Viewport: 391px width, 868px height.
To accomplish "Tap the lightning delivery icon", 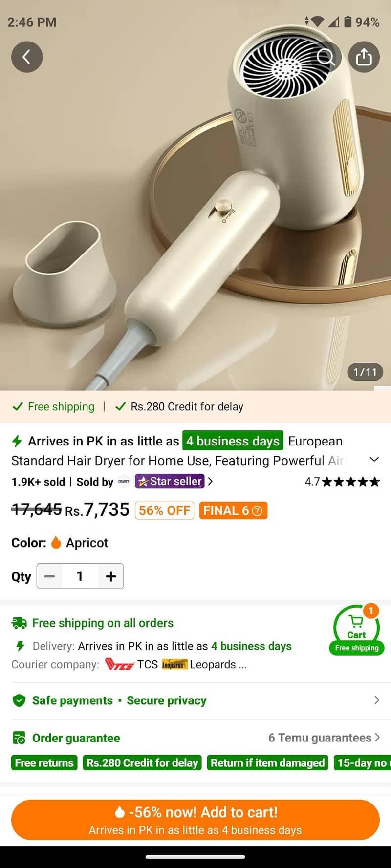I will click(18, 646).
